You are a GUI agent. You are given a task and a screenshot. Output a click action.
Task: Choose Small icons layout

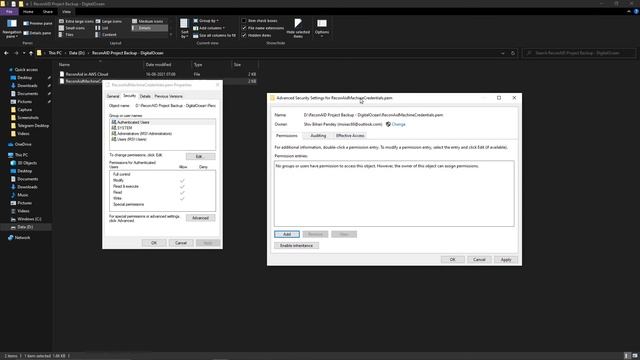(x=72, y=28)
